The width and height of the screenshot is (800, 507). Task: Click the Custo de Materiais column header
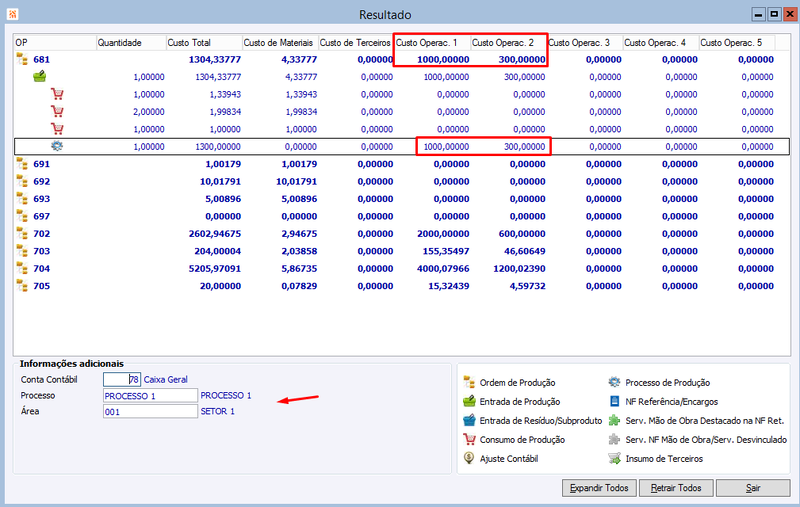pos(280,42)
